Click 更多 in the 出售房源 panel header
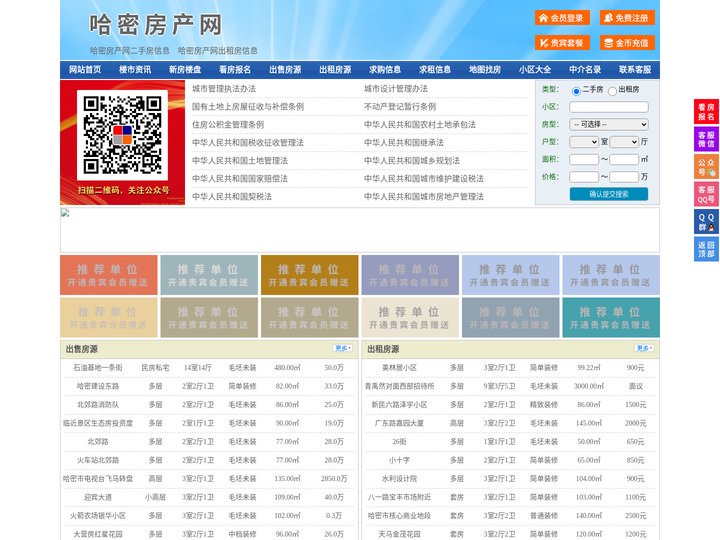 343,348
